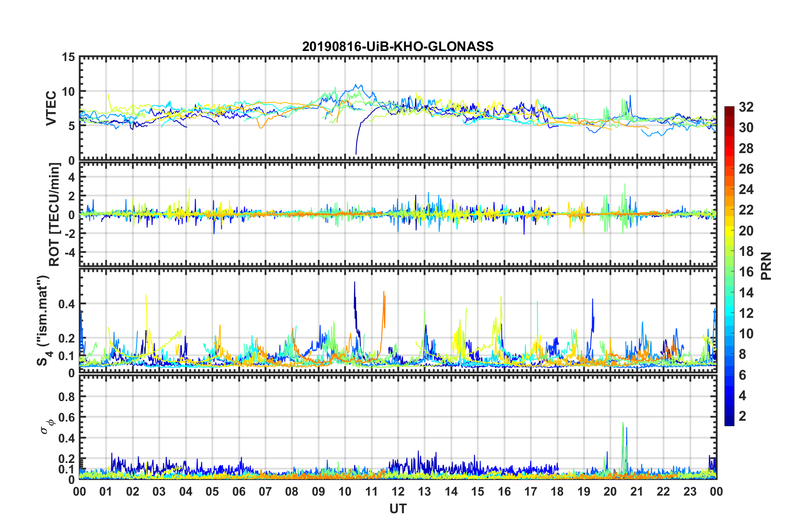Click colorbar tick label 24
This screenshot has height=532, width=796.
point(746,189)
